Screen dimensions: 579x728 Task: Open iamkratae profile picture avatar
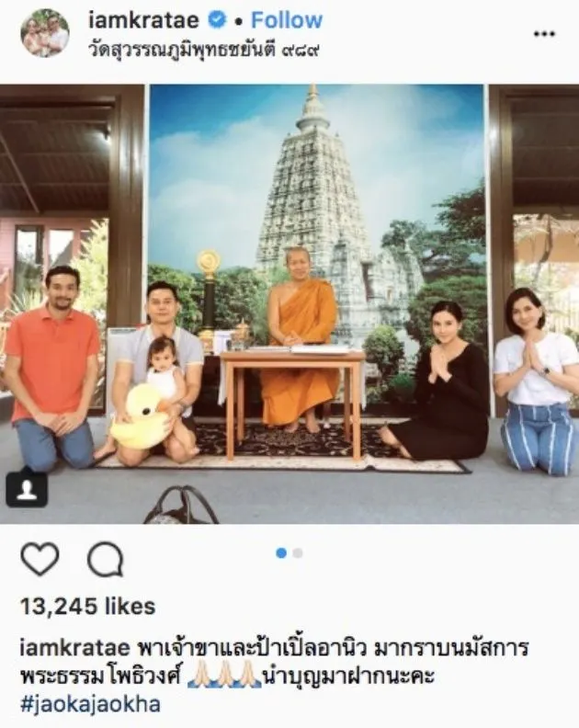pyautogui.click(x=45, y=32)
